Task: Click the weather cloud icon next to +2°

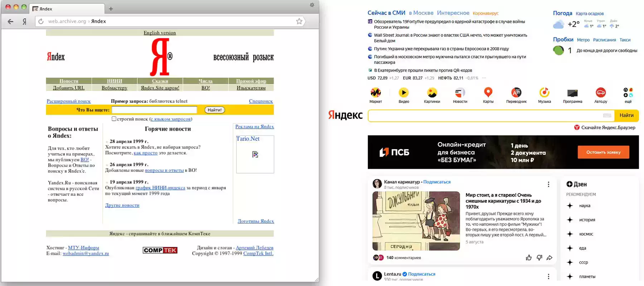Action: (558, 24)
